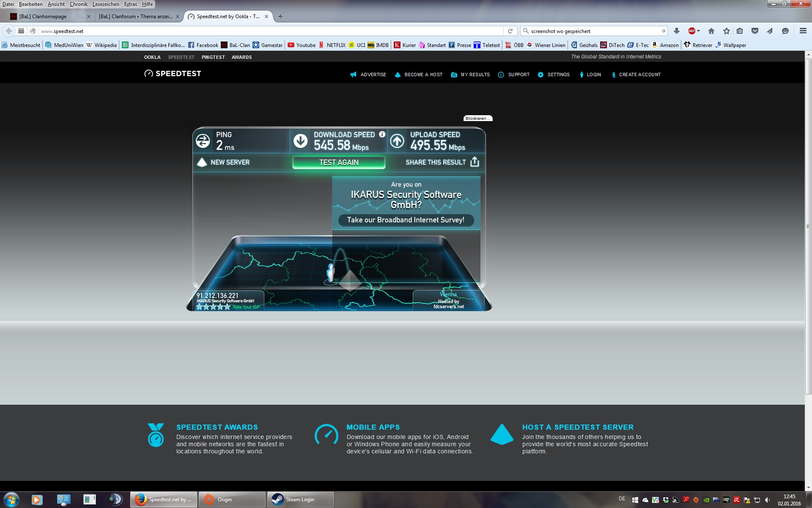The width and height of the screenshot is (812, 508).
Task: Open the Firefox home page icon
Action: pyautogui.click(x=711, y=31)
